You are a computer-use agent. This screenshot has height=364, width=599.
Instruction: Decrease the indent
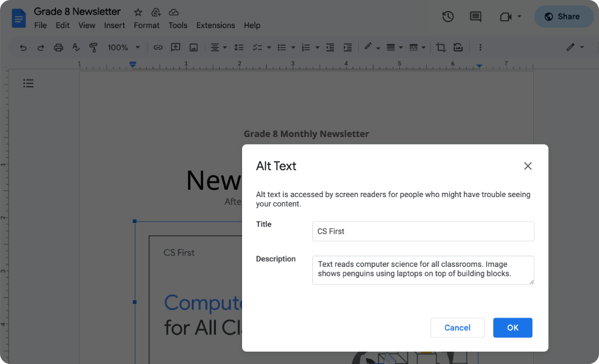(x=330, y=48)
